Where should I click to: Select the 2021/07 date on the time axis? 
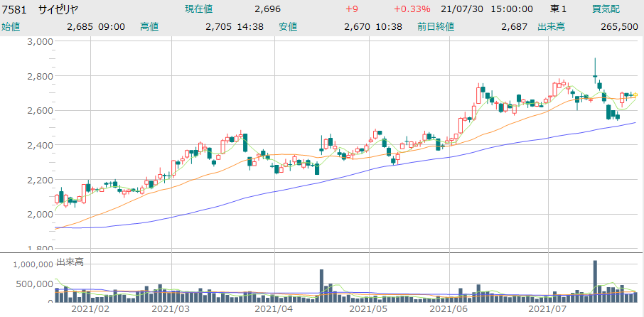coord(549,310)
